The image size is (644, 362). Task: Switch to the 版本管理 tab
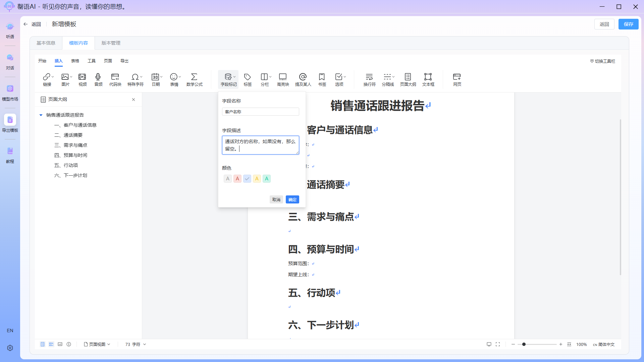point(111,43)
